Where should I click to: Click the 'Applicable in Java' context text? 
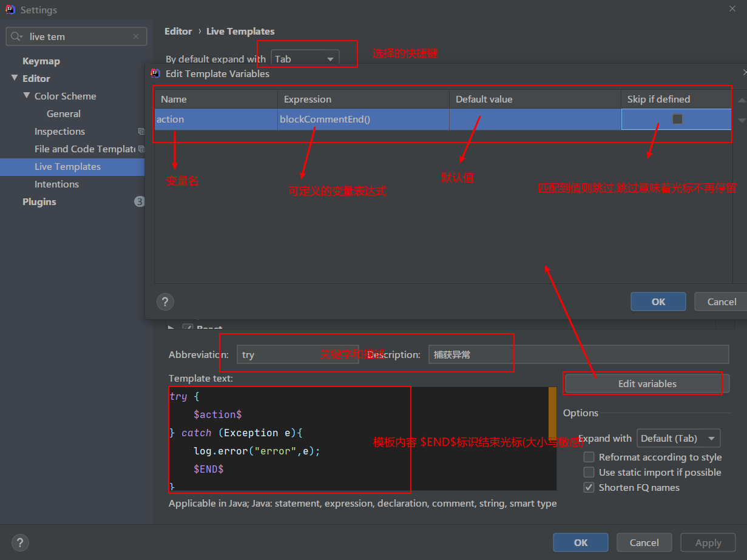[x=363, y=503]
